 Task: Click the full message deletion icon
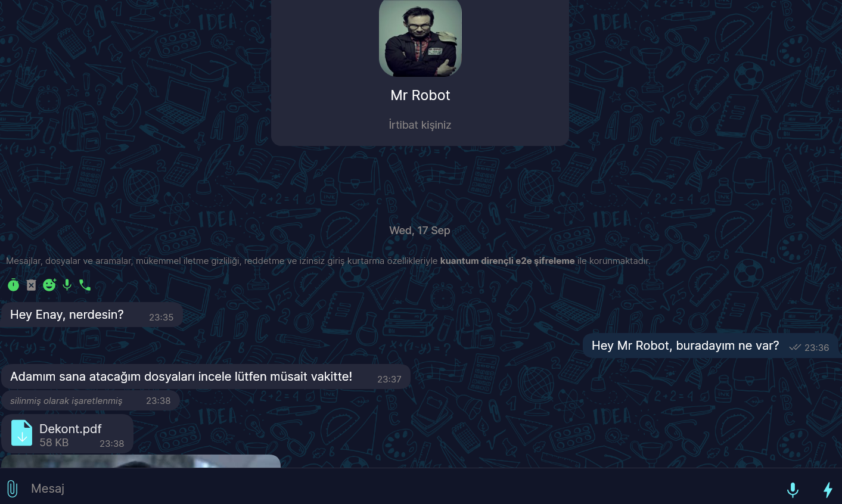coord(31,285)
